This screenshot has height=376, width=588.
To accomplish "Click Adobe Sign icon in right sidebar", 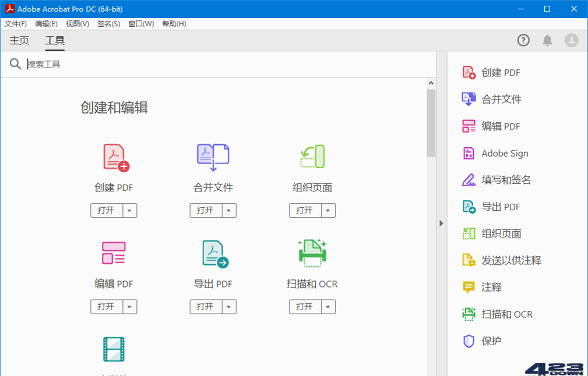I will click(469, 153).
